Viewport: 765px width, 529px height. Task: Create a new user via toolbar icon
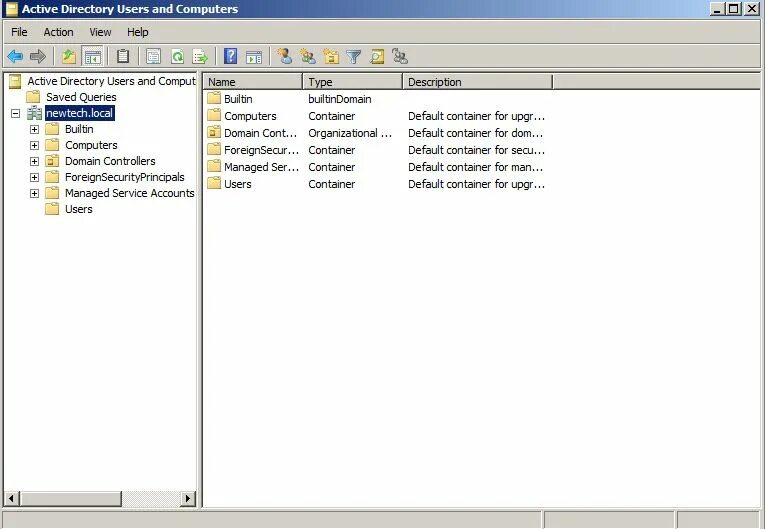coord(284,57)
